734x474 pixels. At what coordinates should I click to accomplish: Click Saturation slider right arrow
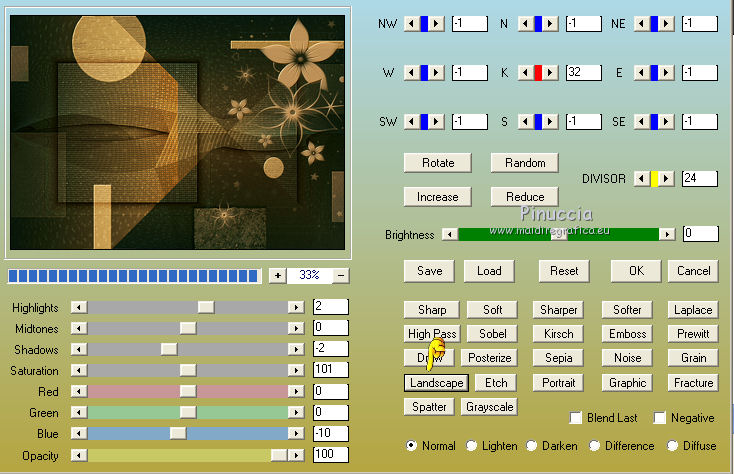point(296,370)
